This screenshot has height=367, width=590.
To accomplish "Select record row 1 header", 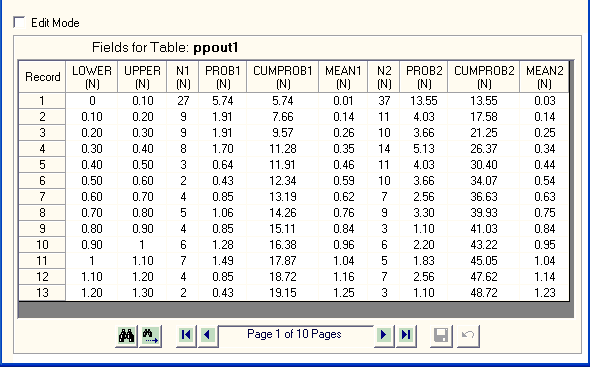I will click(42, 101).
